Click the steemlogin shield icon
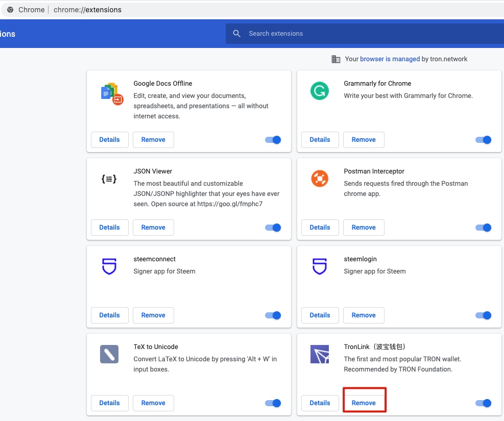The image size is (504, 421). (x=320, y=266)
